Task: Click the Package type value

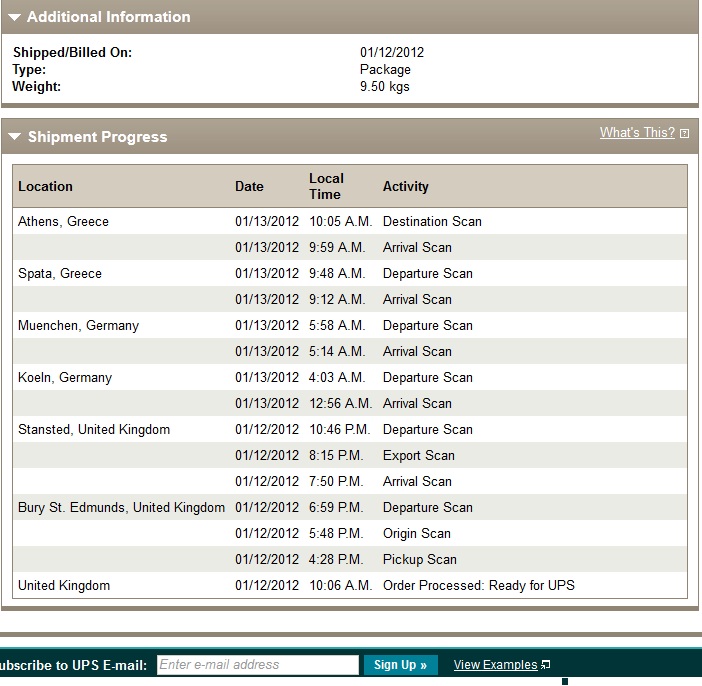Action: 385,69
